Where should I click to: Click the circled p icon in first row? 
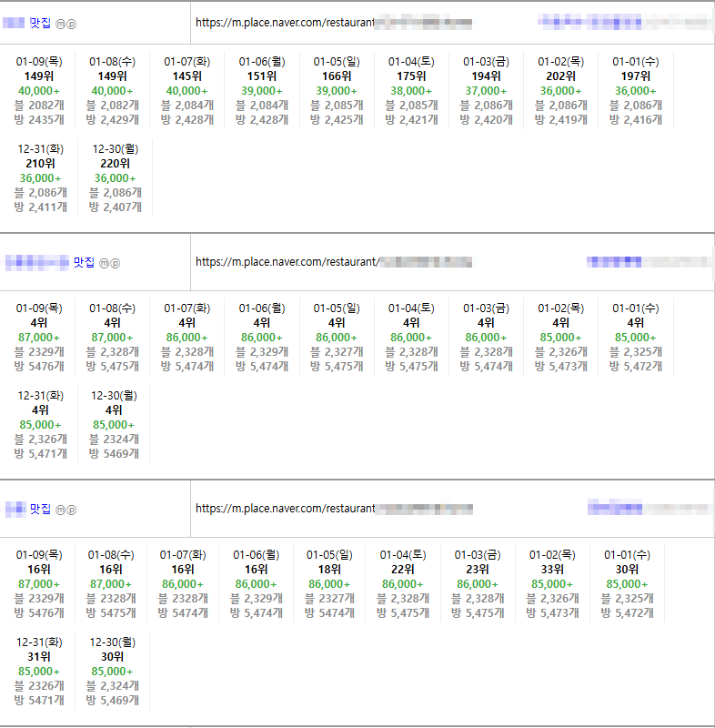72,23
